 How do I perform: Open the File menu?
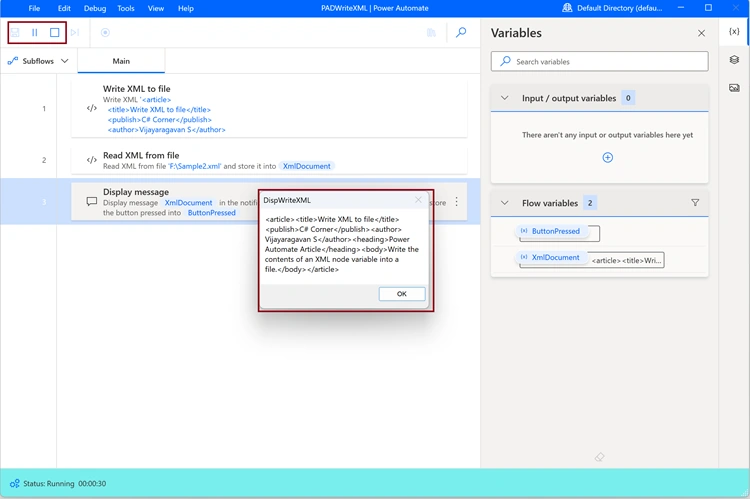click(x=34, y=8)
